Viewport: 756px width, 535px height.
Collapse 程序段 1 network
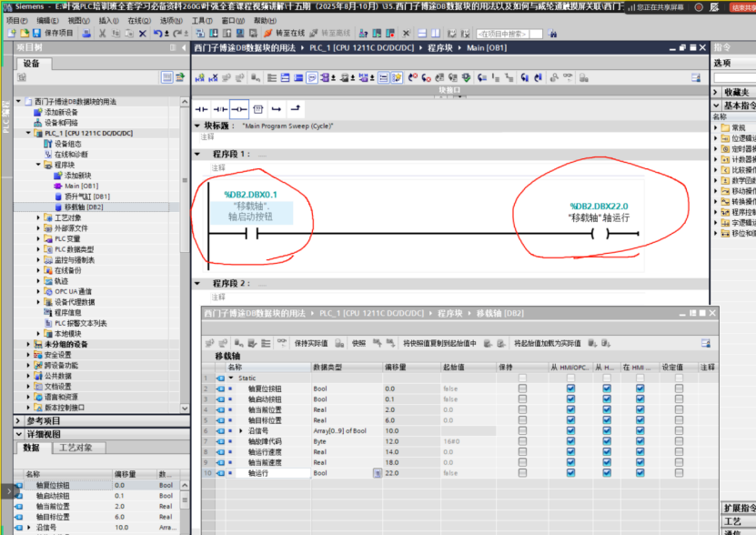[197, 154]
